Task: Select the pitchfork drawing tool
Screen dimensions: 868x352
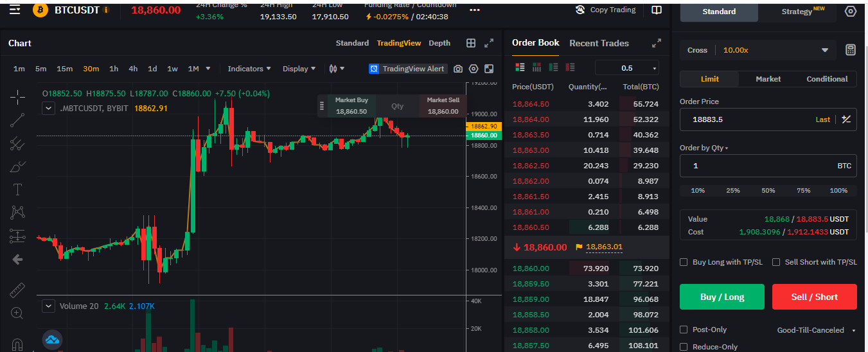Action: (x=17, y=143)
